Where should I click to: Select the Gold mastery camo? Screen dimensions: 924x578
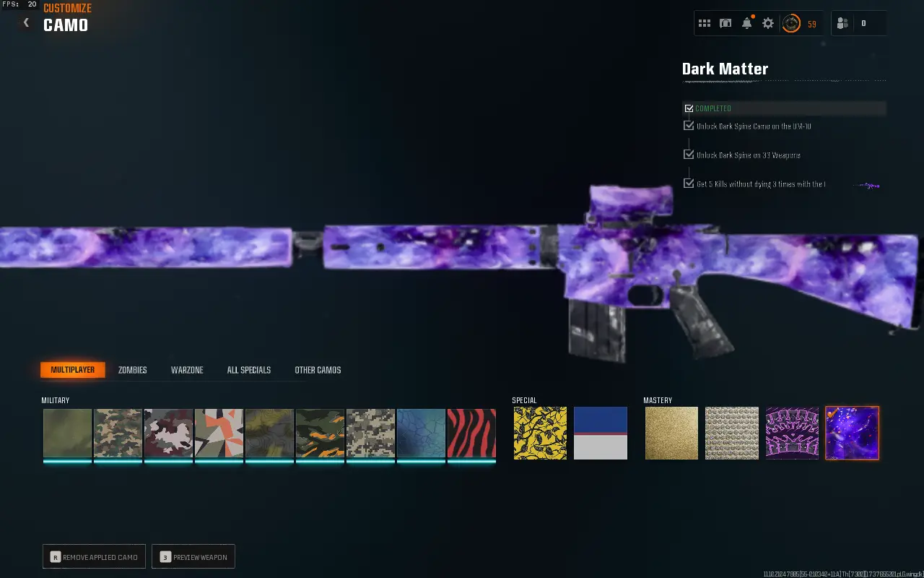click(x=672, y=433)
